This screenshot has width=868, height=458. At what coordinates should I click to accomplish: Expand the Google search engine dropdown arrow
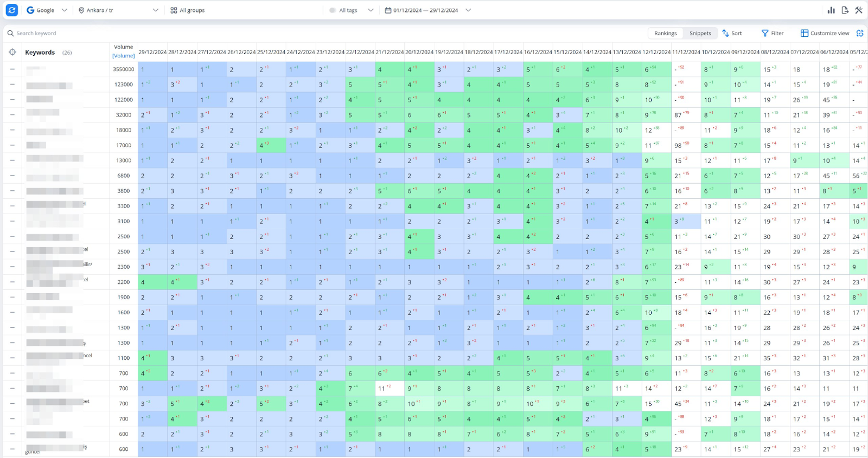[x=65, y=10]
